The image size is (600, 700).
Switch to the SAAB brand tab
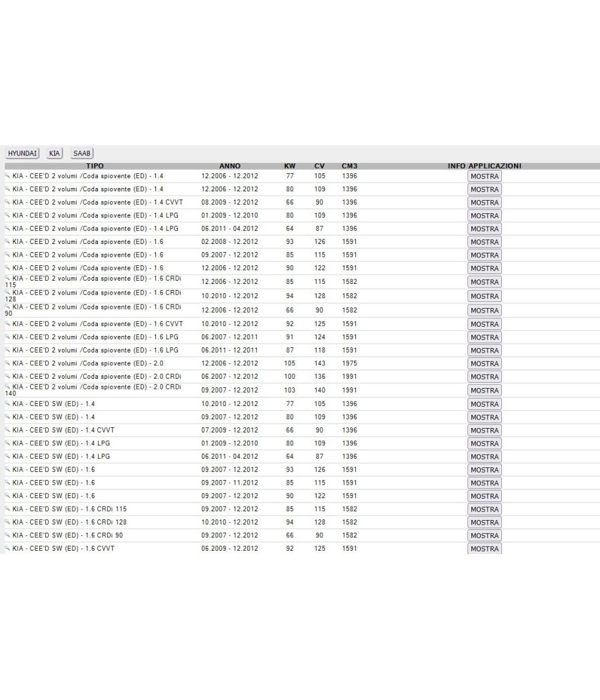(x=82, y=153)
